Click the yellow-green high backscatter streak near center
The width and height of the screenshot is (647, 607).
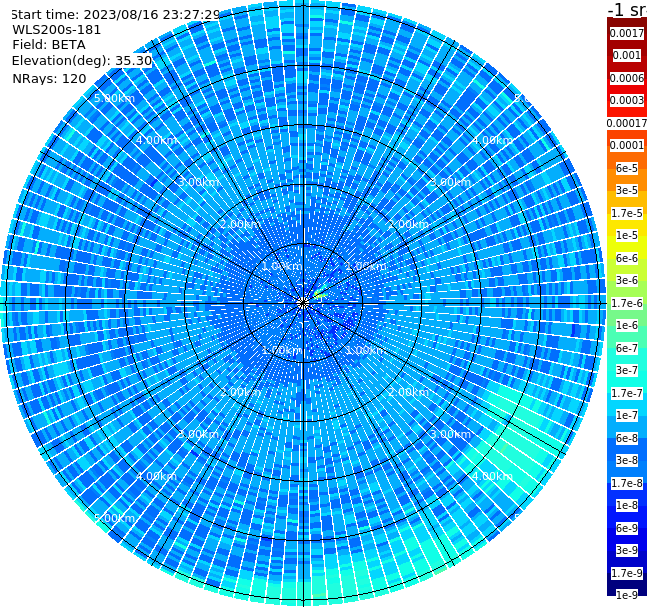[320, 295]
